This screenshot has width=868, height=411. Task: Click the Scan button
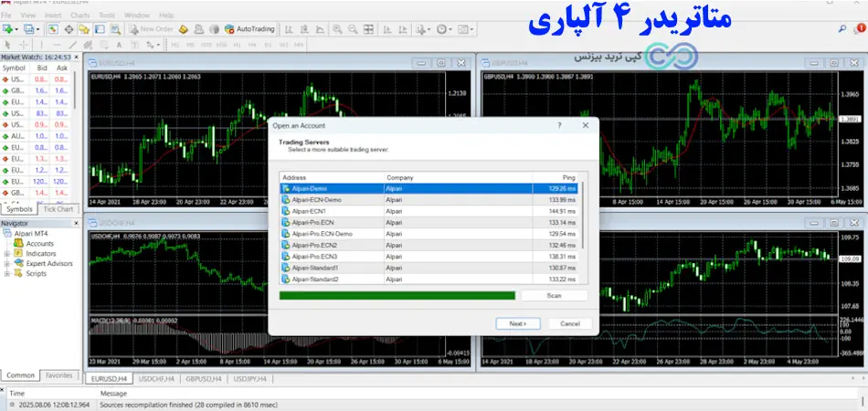click(554, 295)
